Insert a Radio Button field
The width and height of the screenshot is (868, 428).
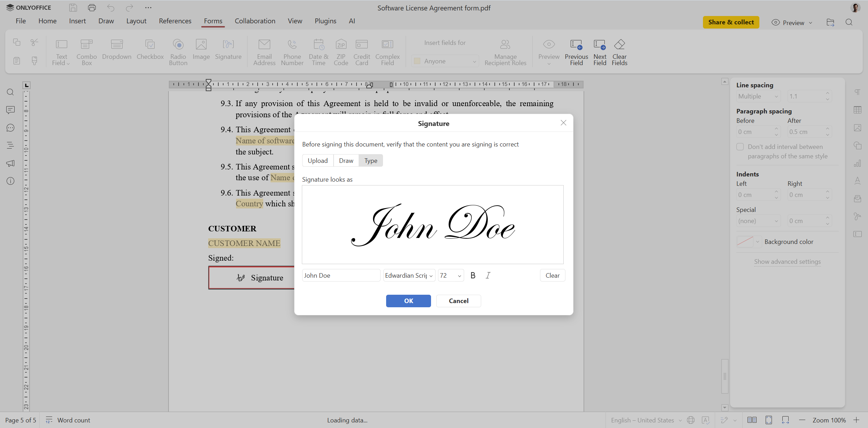pyautogui.click(x=178, y=51)
